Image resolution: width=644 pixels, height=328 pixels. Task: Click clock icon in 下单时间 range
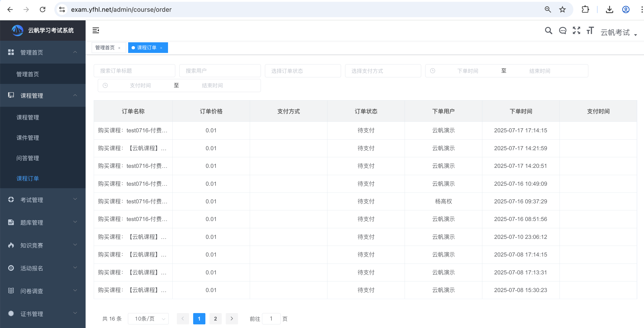click(433, 71)
